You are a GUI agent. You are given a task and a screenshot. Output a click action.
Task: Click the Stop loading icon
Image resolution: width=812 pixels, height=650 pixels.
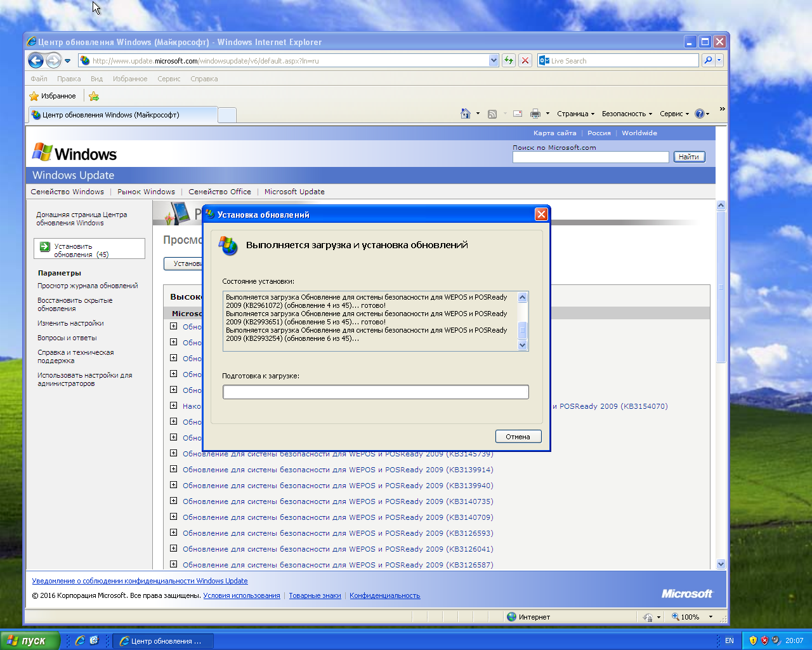coord(525,60)
